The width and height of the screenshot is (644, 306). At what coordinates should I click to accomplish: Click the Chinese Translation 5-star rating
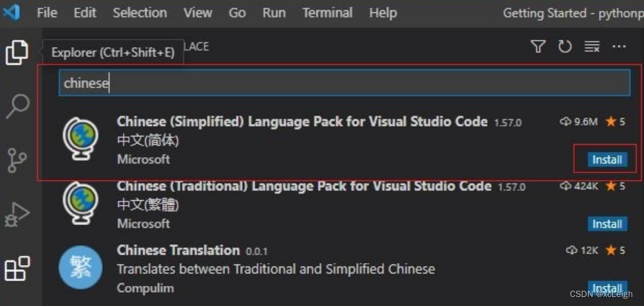point(616,250)
